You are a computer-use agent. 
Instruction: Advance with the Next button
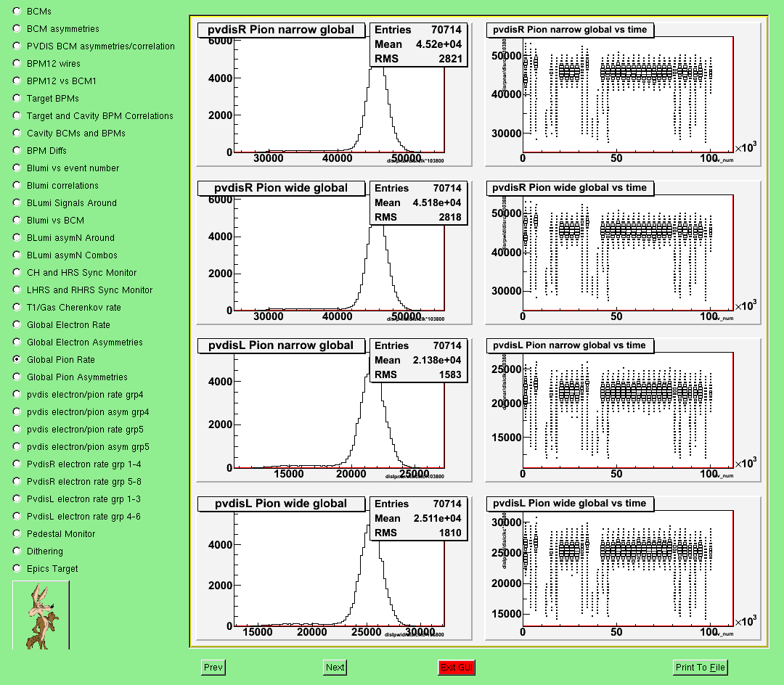pyautogui.click(x=335, y=667)
